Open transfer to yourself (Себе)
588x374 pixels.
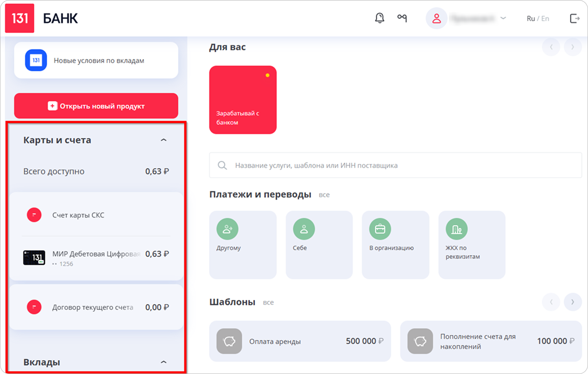pyautogui.click(x=319, y=245)
